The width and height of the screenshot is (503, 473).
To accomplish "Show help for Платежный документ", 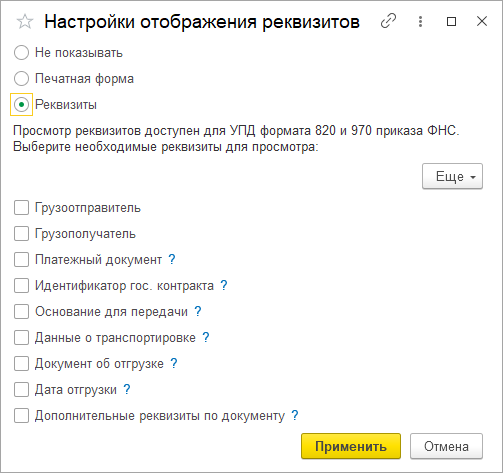I will 172,259.
